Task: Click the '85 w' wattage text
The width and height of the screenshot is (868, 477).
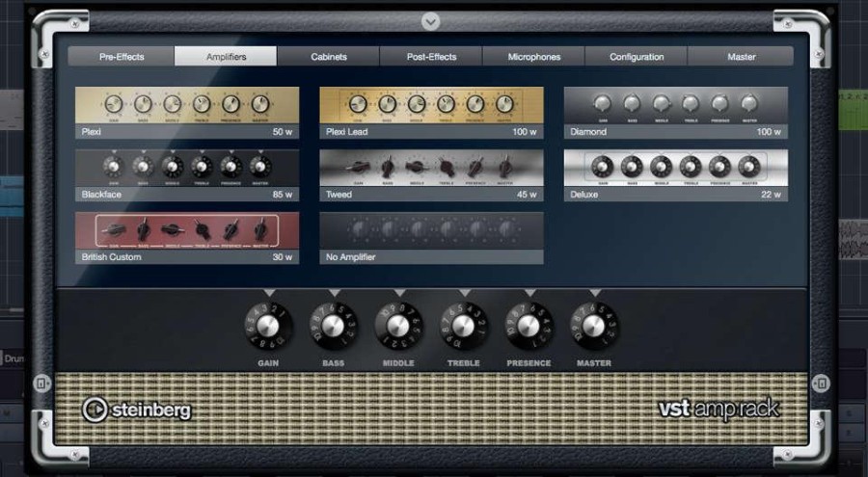Action: coord(283,195)
